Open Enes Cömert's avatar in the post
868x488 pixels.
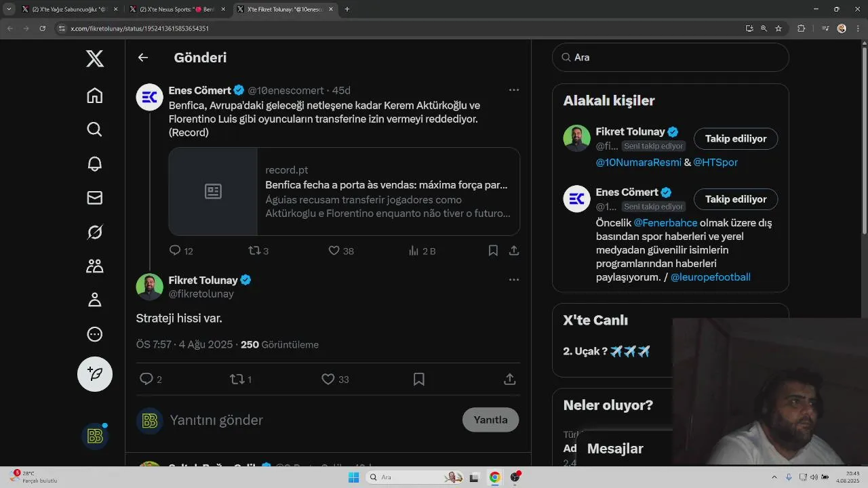point(150,97)
